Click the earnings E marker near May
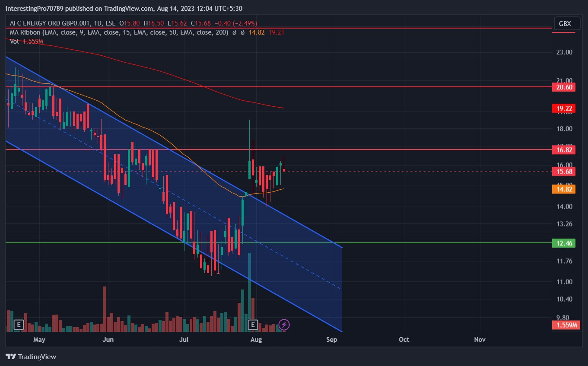Image resolution: width=588 pixels, height=366 pixels. [x=19, y=325]
